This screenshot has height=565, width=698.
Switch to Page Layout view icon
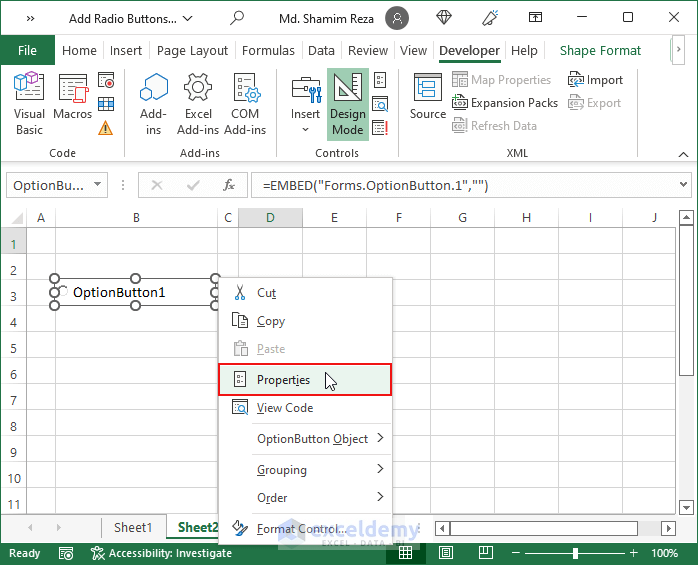point(446,553)
